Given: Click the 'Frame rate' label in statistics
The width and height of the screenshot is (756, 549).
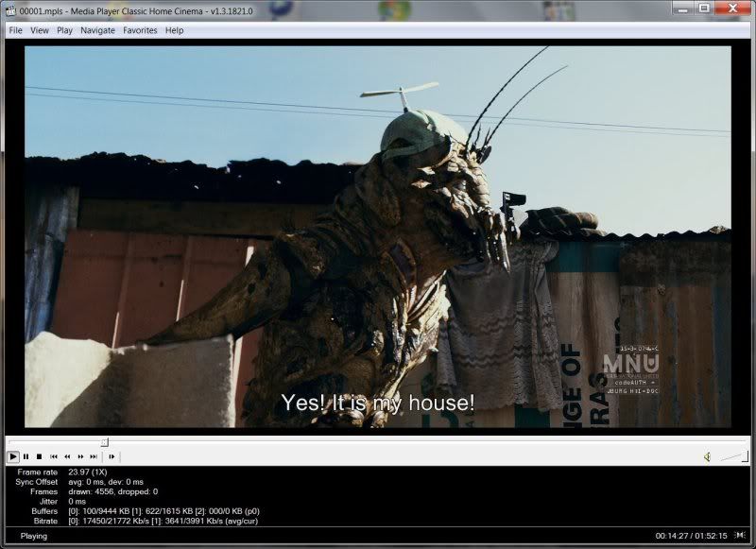Looking at the screenshot, I should [37, 472].
